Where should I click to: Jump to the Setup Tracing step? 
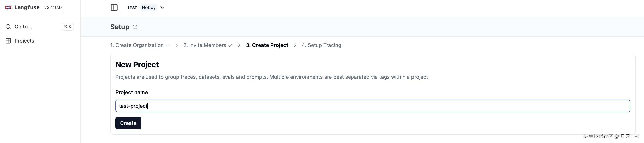(321, 45)
